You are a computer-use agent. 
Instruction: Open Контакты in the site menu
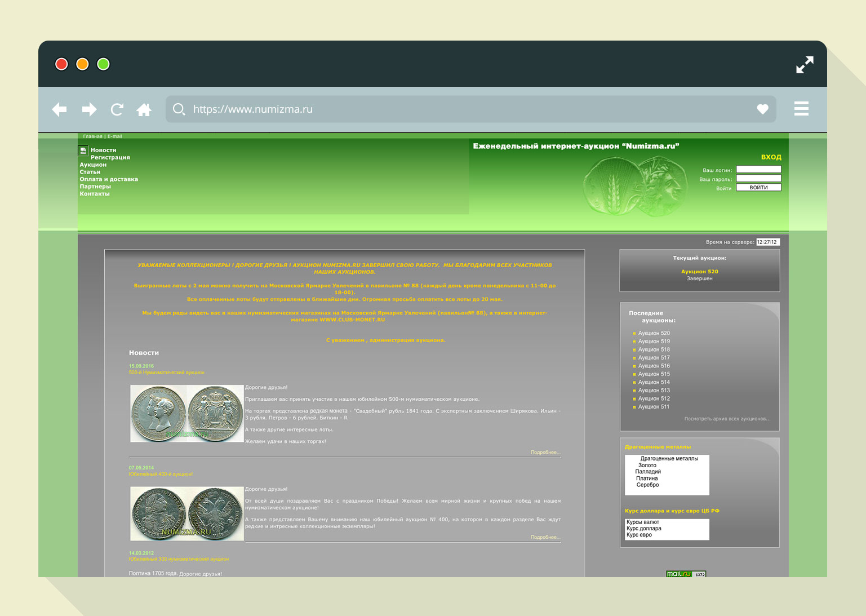click(x=95, y=194)
